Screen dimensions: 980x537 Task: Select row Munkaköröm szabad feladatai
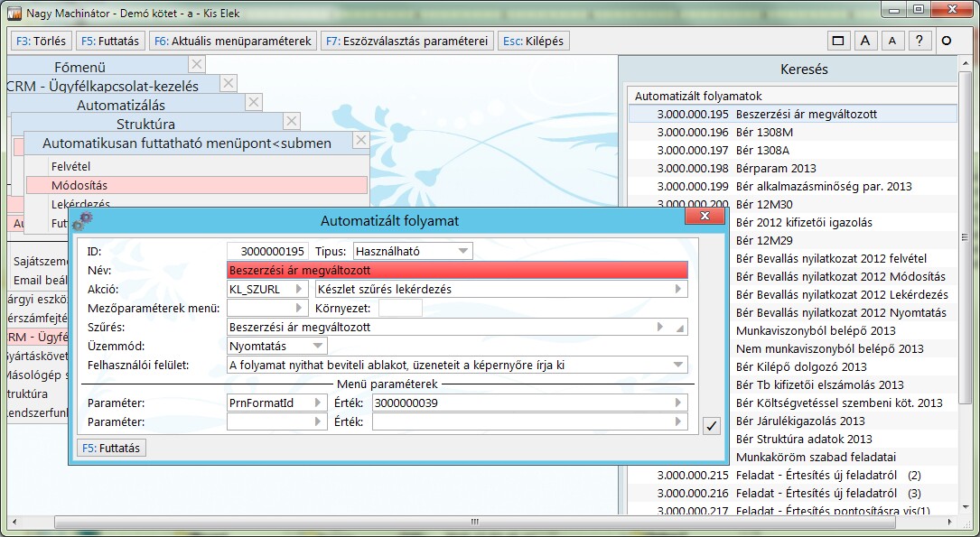pos(843,457)
